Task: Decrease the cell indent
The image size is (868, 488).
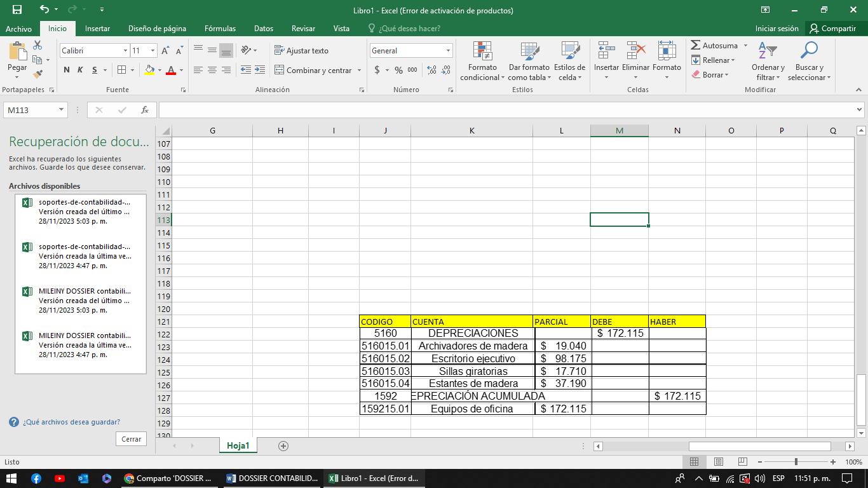Action: click(x=246, y=70)
